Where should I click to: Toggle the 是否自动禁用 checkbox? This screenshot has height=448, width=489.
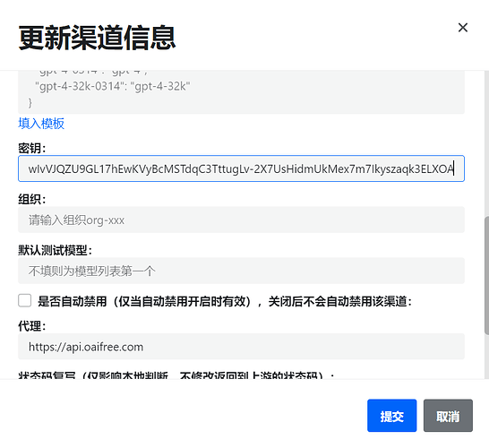25,301
